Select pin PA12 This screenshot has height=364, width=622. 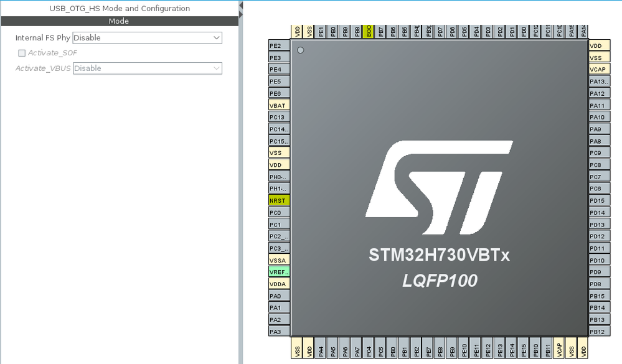coord(600,93)
